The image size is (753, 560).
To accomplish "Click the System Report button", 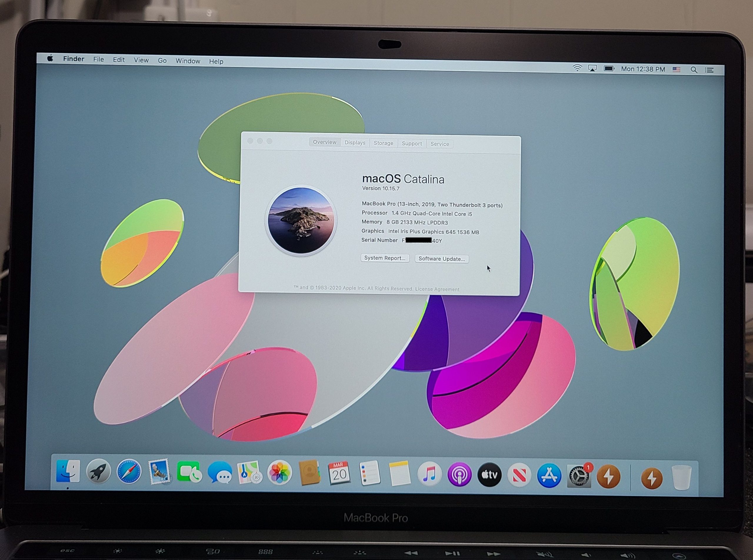I will point(385,258).
